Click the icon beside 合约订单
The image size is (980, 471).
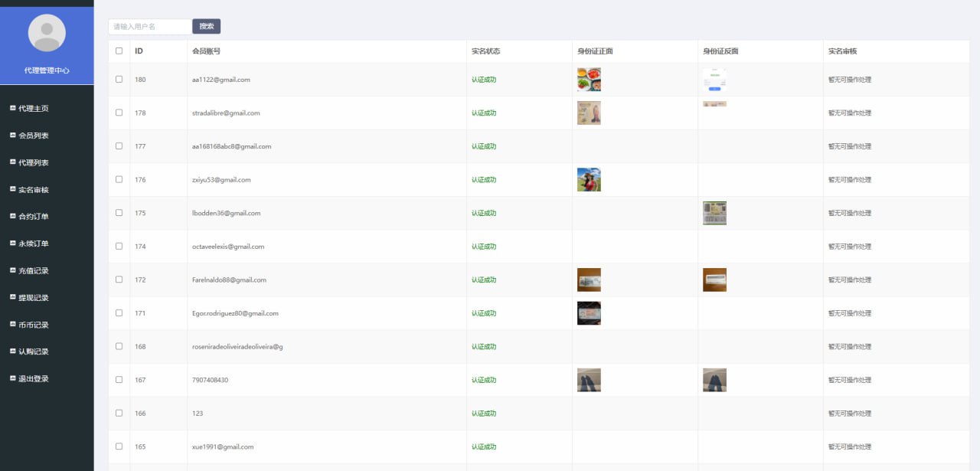[x=12, y=216]
